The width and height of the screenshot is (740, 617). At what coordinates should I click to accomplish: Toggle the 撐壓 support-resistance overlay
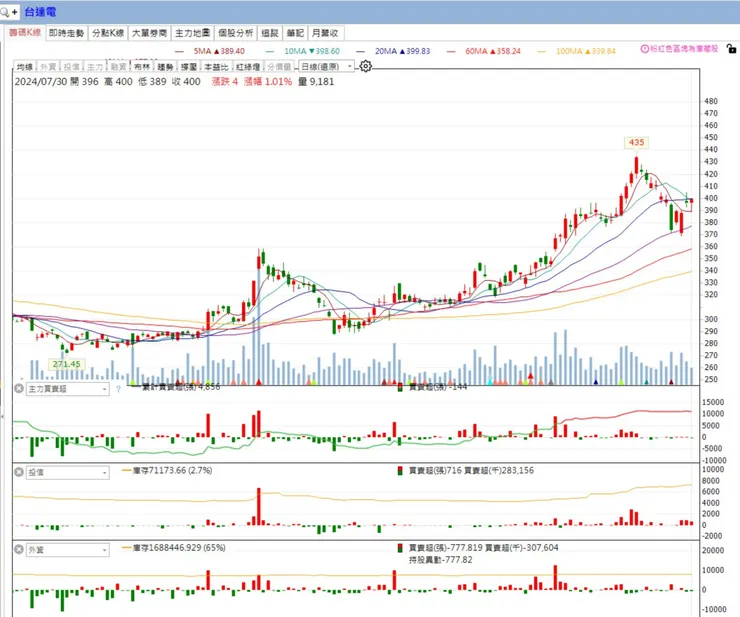click(x=189, y=67)
